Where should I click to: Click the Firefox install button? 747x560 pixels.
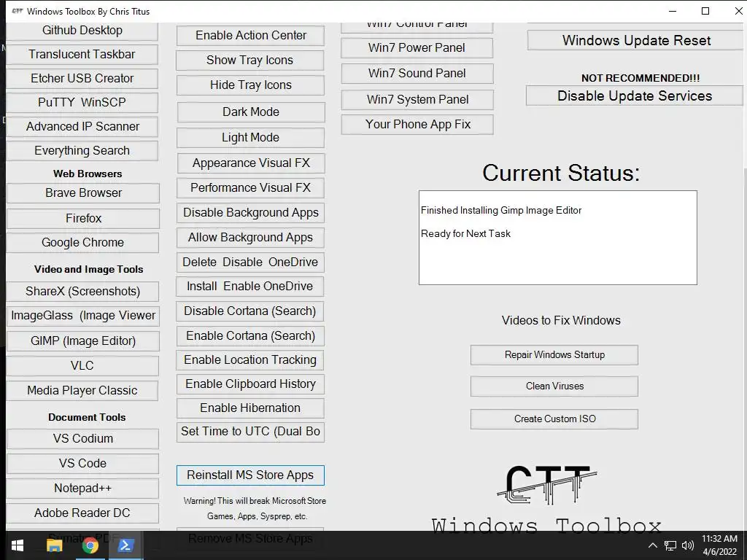point(83,218)
